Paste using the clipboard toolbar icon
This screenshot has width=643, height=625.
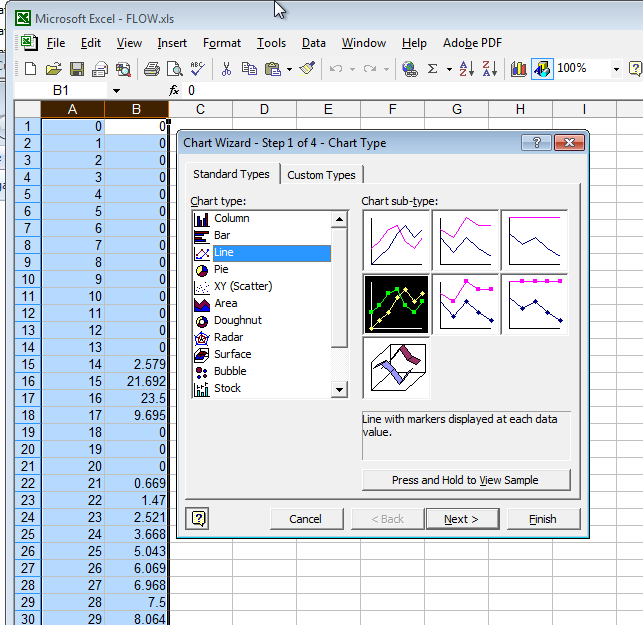coord(273,68)
